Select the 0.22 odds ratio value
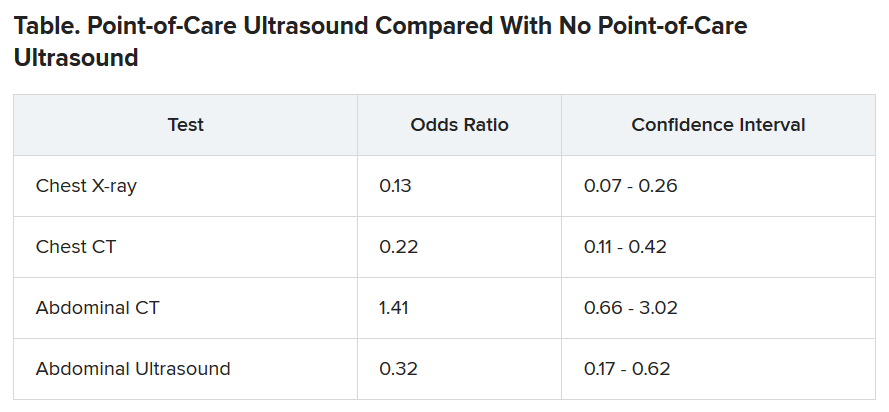This screenshot has height=412, width=889. tap(399, 247)
